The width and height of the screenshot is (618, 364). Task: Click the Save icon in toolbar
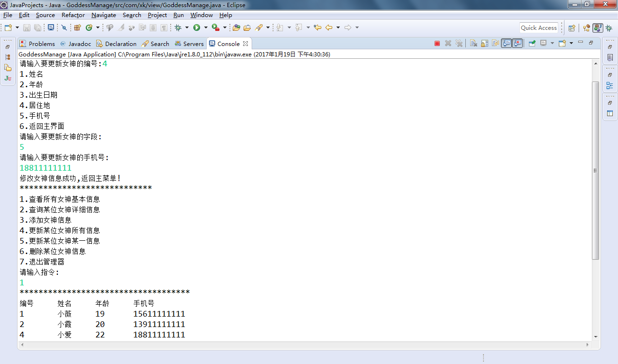pyautogui.click(x=27, y=27)
